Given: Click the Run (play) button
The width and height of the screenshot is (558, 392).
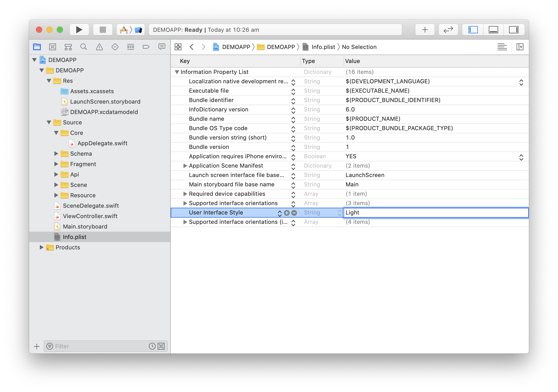Looking at the screenshot, I should (x=79, y=30).
